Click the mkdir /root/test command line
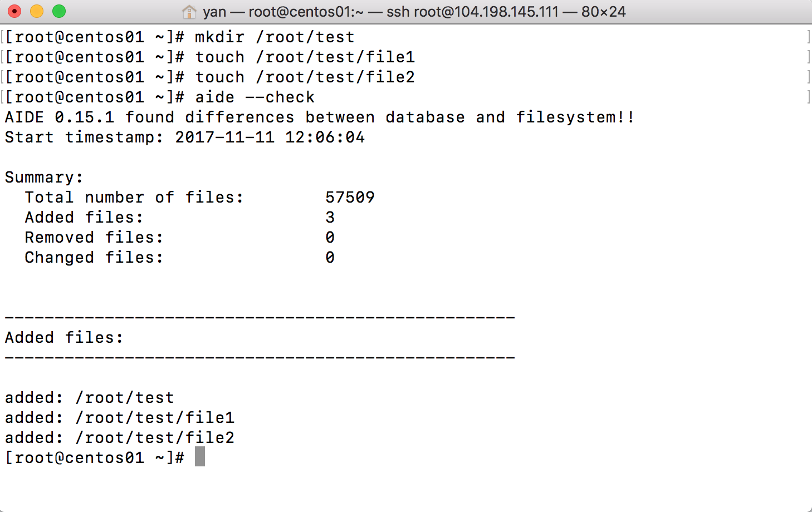Viewport: 812px width, 512px height. point(273,36)
